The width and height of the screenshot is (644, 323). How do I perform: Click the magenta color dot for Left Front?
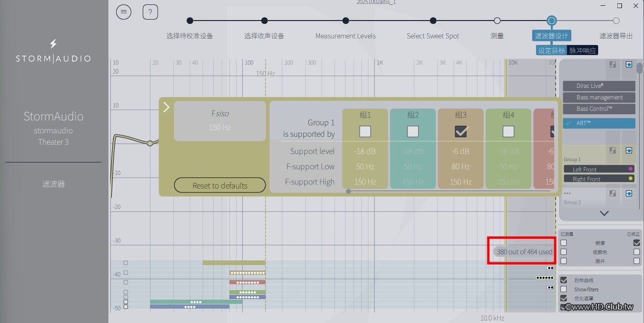[631, 169]
